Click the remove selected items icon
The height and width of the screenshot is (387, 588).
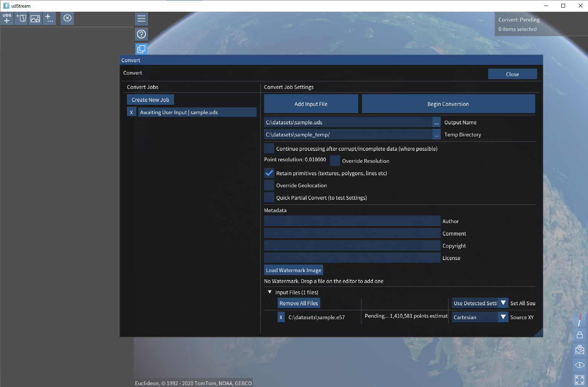pyautogui.click(x=67, y=18)
